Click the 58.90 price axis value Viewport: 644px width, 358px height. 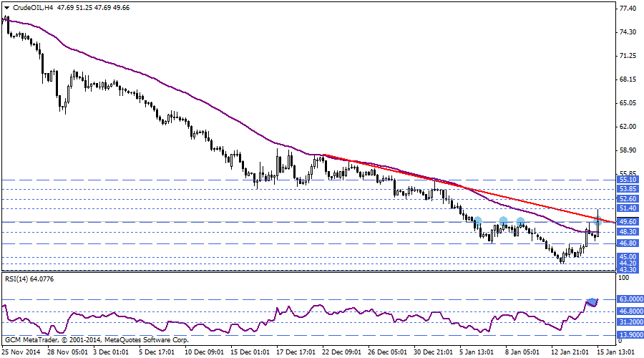[628, 150]
